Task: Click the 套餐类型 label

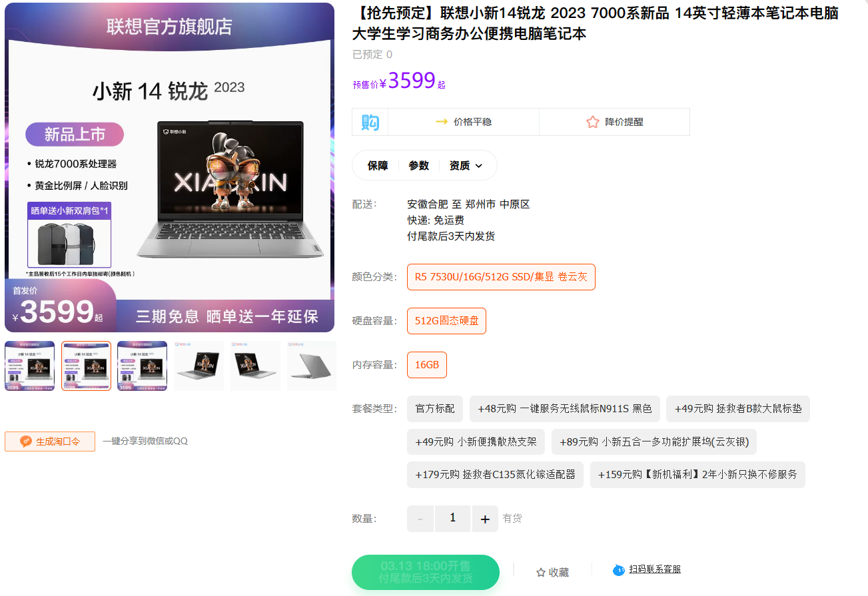Action: pyautogui.click(x=375, y=408)
